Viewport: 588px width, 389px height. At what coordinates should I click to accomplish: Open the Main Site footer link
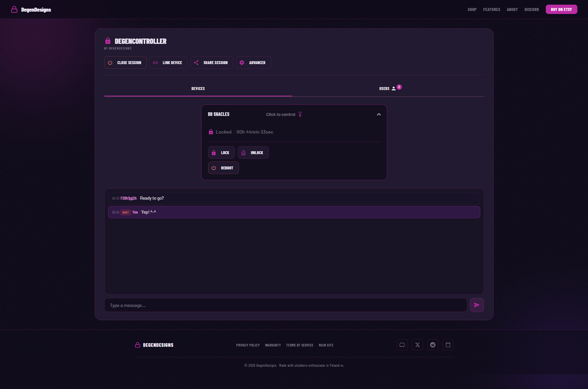click(326, 345)
